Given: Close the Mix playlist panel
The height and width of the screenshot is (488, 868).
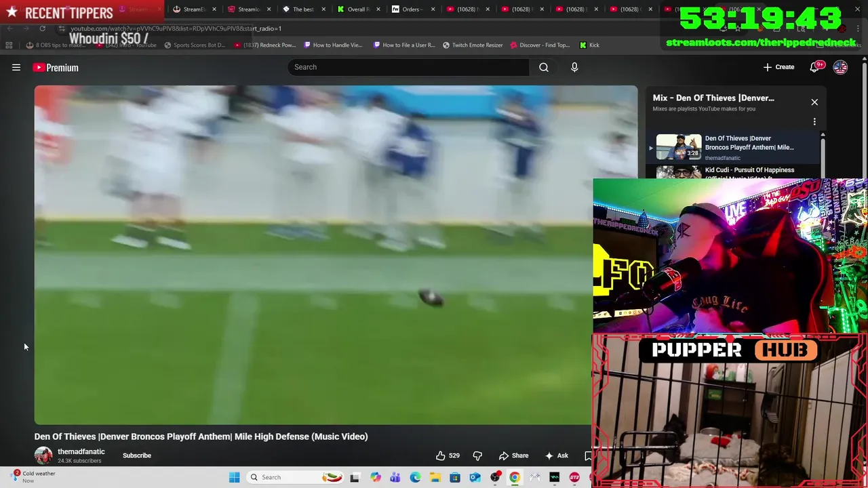Looking at the screenshot, I should 814,102.
